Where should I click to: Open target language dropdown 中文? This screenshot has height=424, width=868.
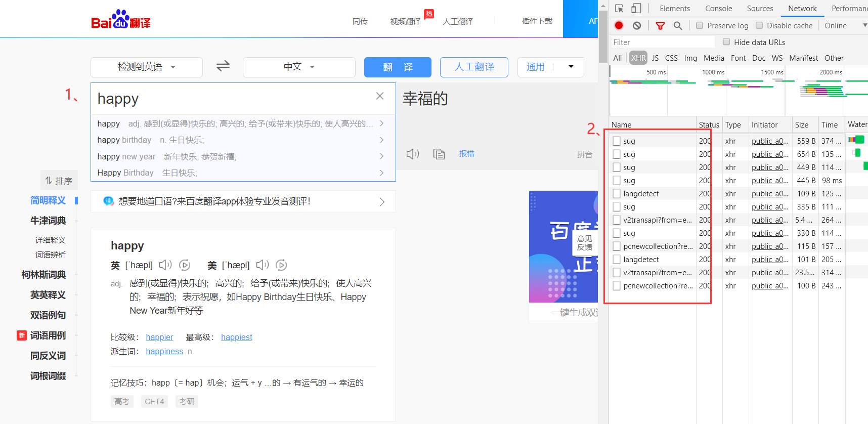pos(299,67)
